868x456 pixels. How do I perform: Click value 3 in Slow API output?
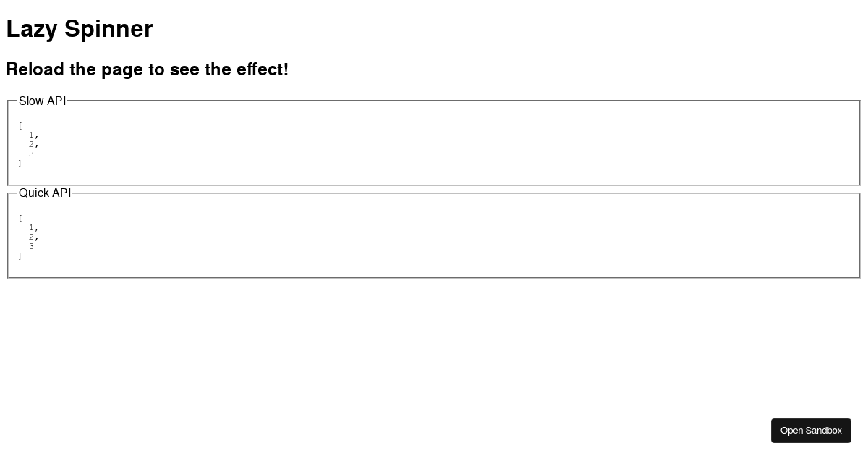[31, 153]
